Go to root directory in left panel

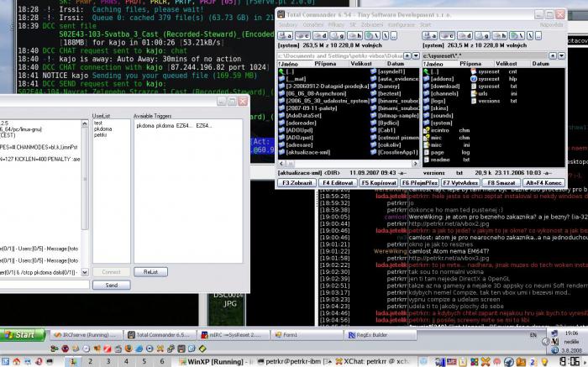pos(386,35)
